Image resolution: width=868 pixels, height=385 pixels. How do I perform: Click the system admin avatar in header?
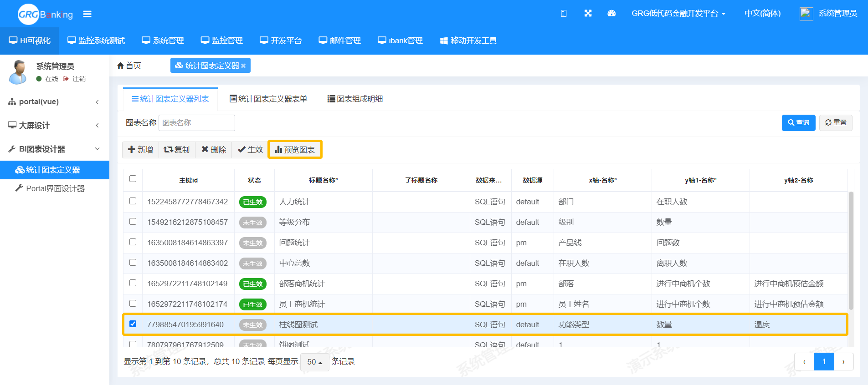pos(806,14)
